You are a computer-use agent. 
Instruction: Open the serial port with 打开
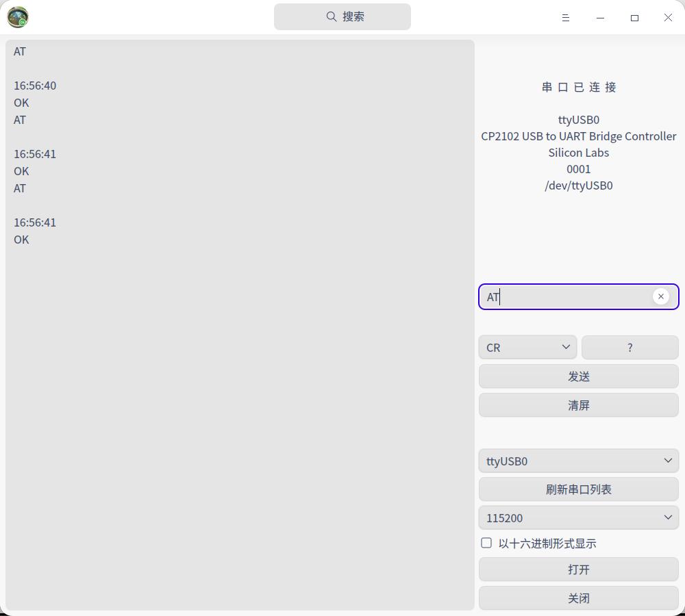pos(578,569)
